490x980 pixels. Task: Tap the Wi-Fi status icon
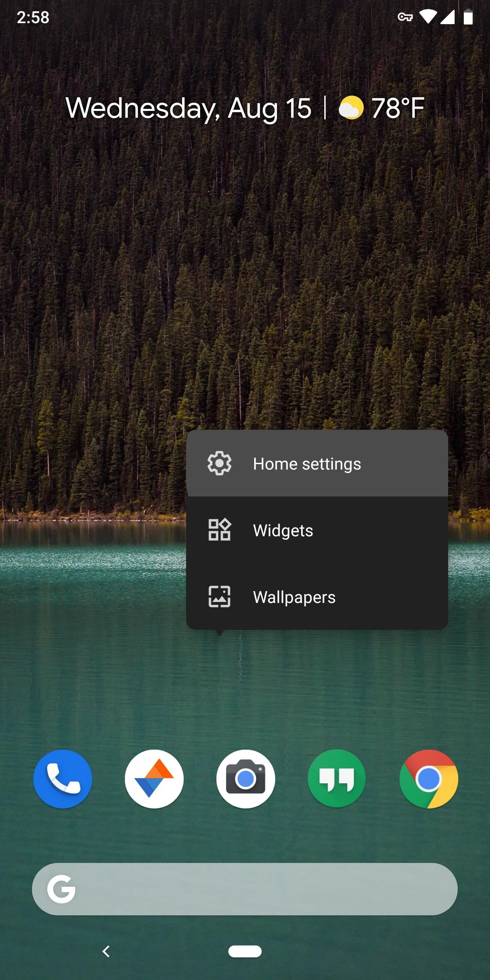(428, 17)
